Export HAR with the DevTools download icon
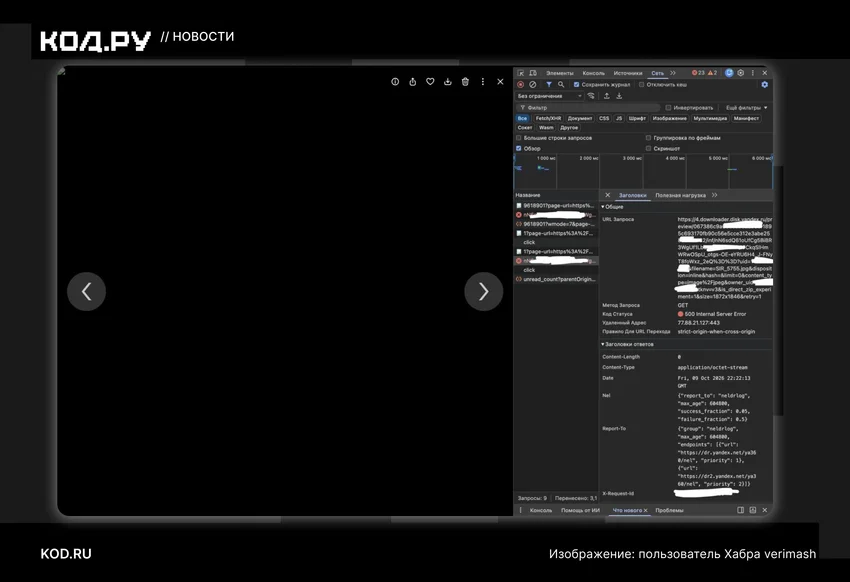 click(619, 96)
